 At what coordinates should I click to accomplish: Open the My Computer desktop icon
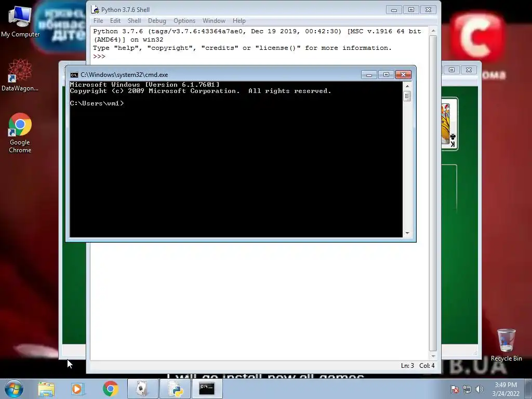coord(20,21)
